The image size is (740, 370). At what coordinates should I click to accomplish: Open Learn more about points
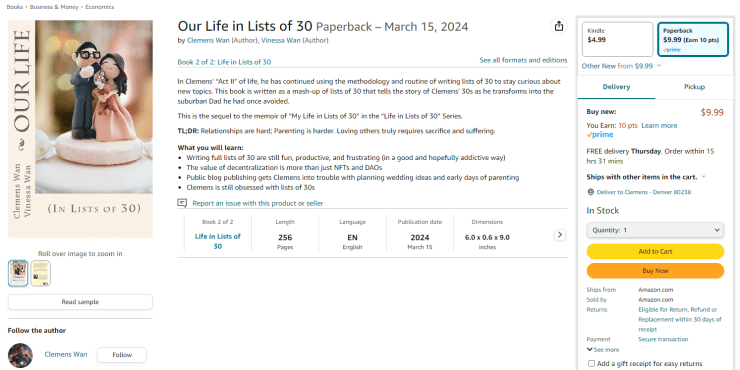click(659, 126)
